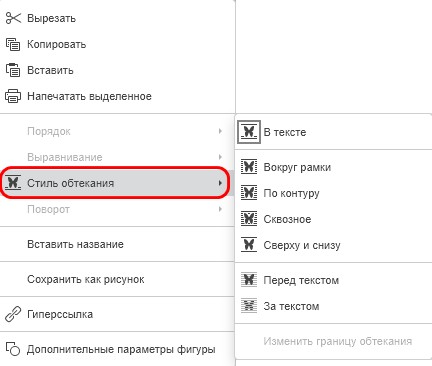Open the Гиперссылка menu entry
This screenshot has height=366, width=432.
coord(117,314)
